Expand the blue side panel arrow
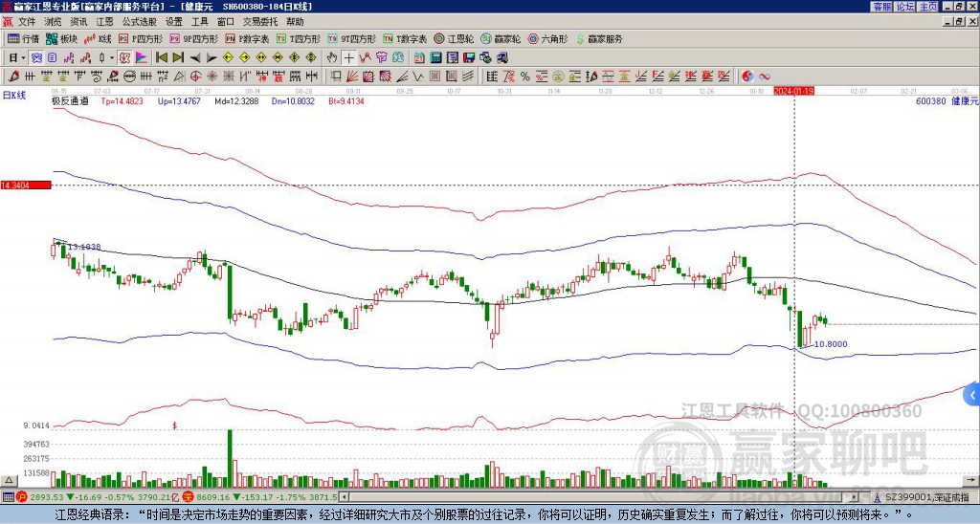980x524 pixels. [x=972, y=395]
